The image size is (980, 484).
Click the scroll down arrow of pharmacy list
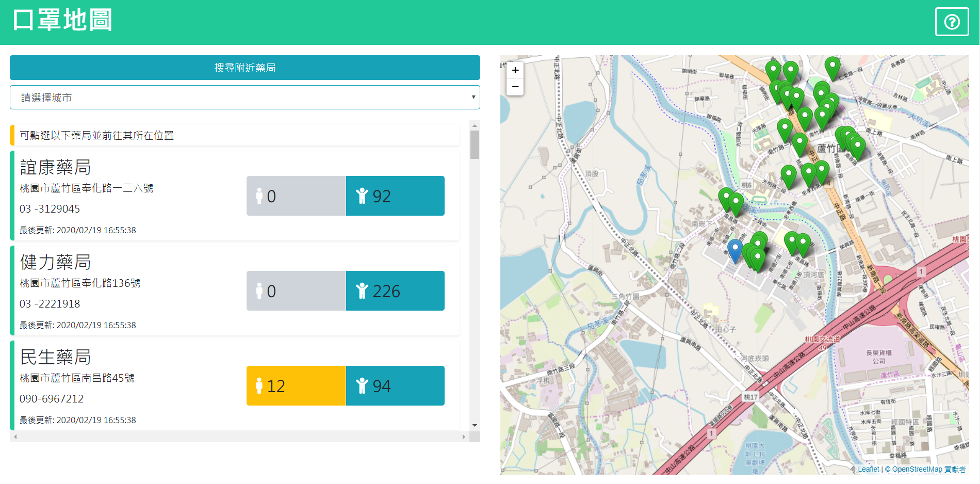(475, 426)
